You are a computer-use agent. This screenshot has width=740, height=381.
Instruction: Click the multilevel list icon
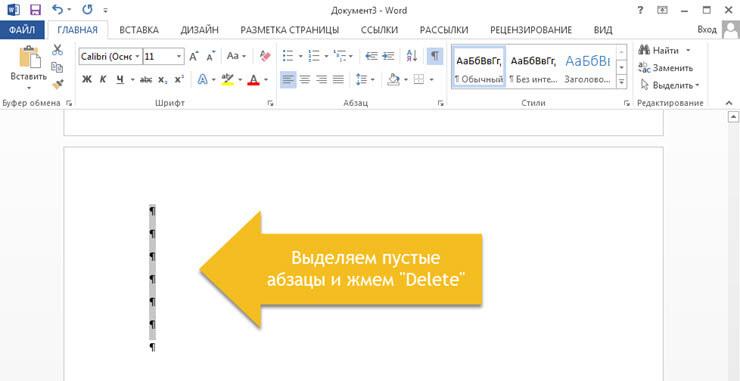point(339,56)
